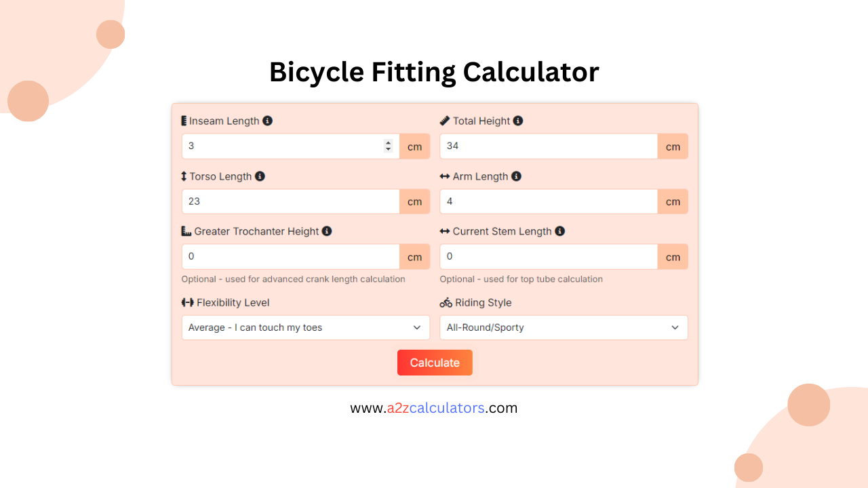This screenshot has height=488, width=868.
Task: Click the flexibility icon beside Flexibility Level
Action: tap(186, 302)
